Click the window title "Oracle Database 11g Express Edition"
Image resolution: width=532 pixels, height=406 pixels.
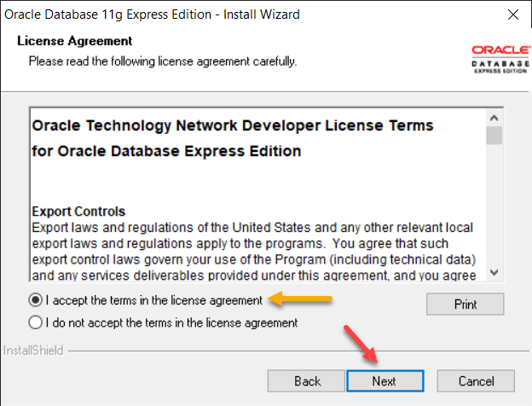[x=108, y=14]
